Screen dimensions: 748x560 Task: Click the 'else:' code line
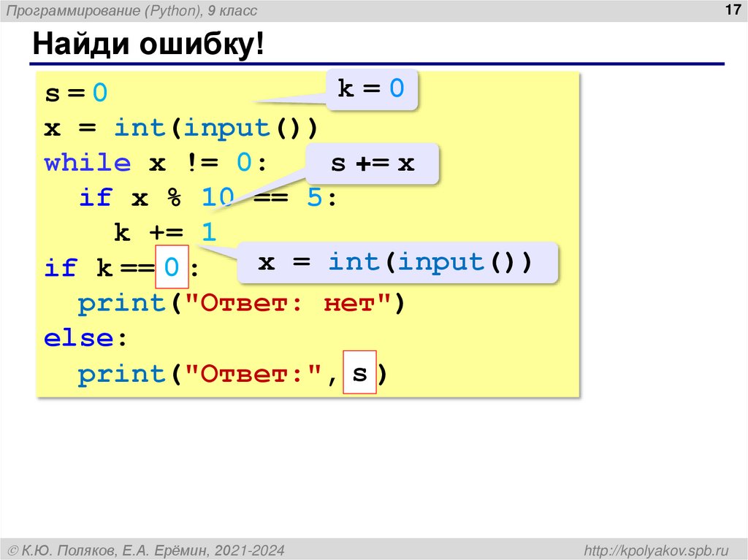(x=86, y=338)
